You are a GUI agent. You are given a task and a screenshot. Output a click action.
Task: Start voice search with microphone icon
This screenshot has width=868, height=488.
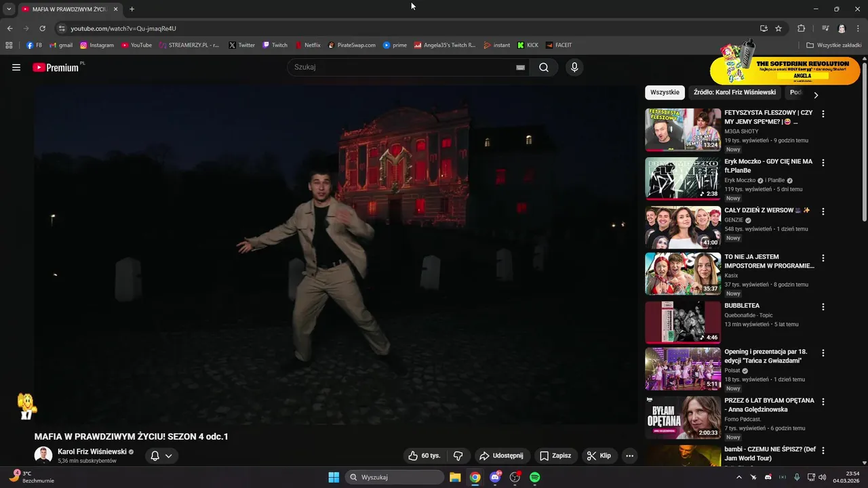click(574, 67)
